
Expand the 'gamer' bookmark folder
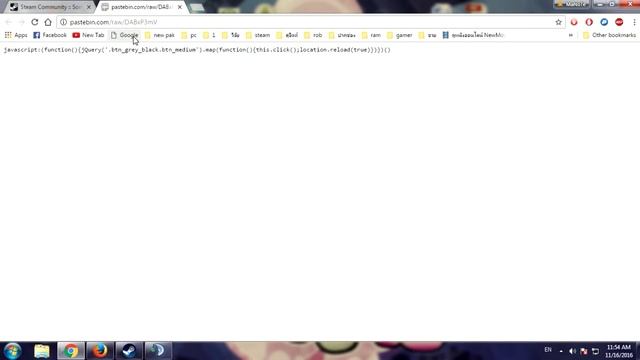click(400, 35)
